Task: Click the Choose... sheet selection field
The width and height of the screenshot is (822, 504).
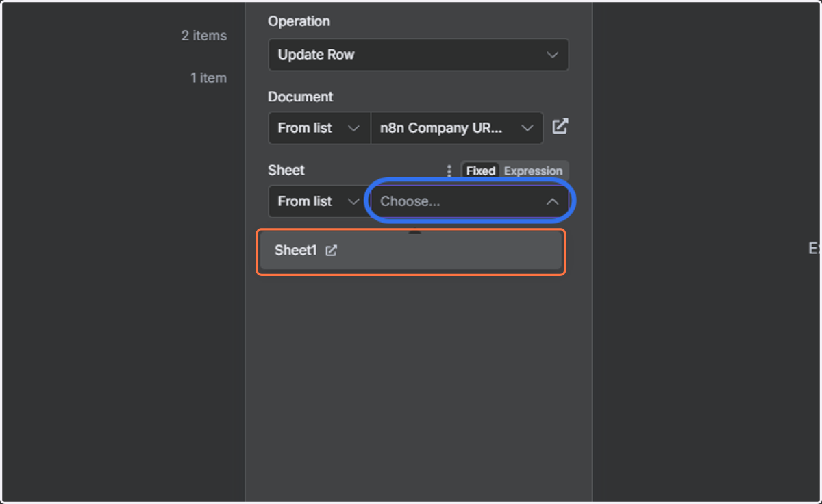Action: 470,201
